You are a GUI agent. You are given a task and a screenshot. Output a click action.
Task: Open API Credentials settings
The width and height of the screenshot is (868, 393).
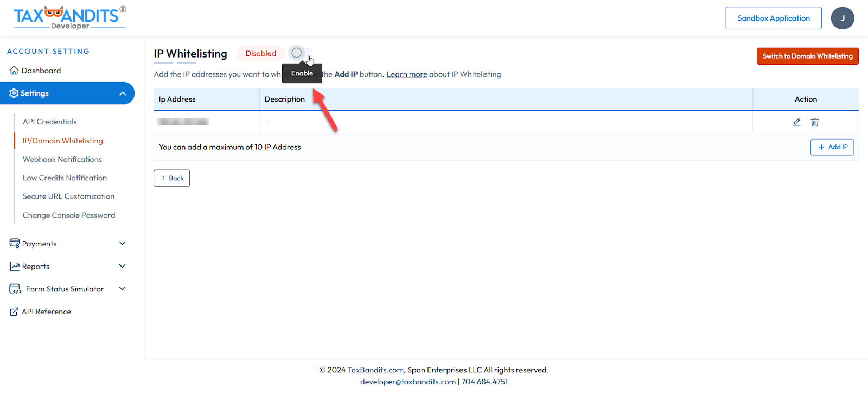pos(50,122)
